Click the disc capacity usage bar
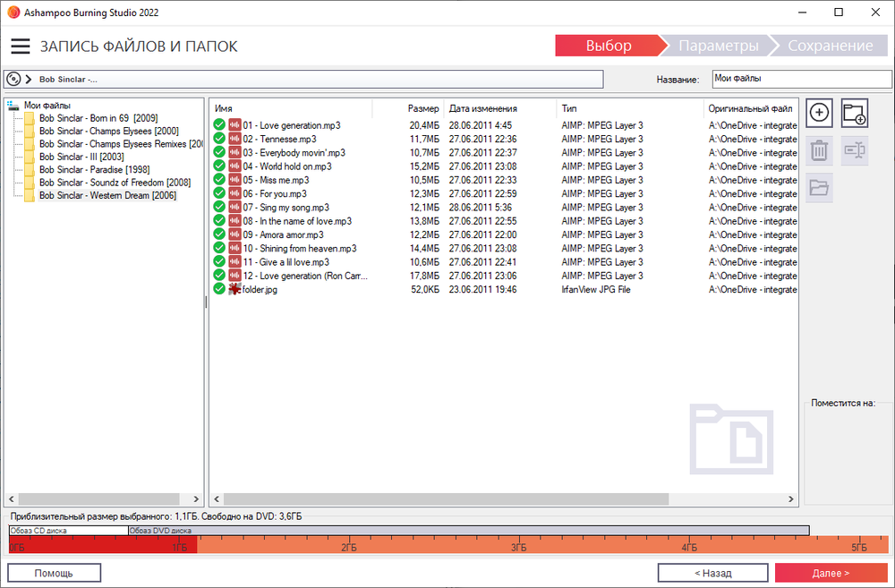 [x=448, y=545]
